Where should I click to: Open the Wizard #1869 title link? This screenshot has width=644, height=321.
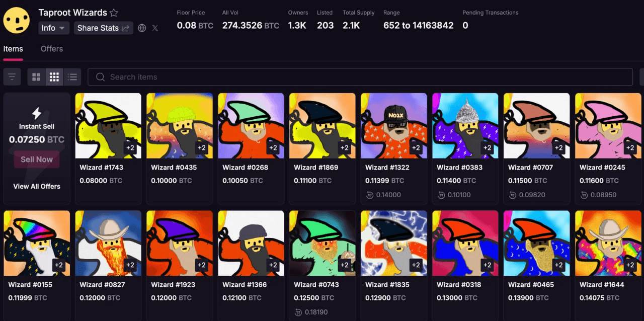coord(316,168)
